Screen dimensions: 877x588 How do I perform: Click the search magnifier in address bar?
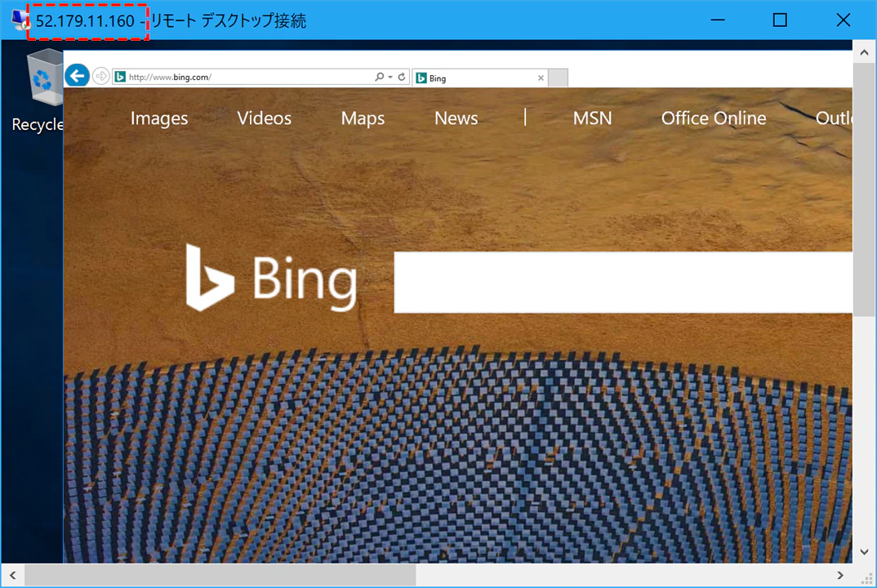pyautogui.click(x=379, y=77)
